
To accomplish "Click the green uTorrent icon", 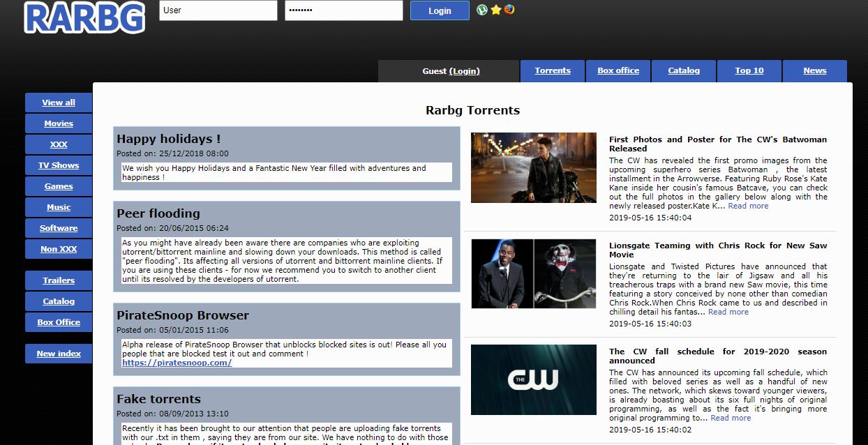I will tap(482, 10).
